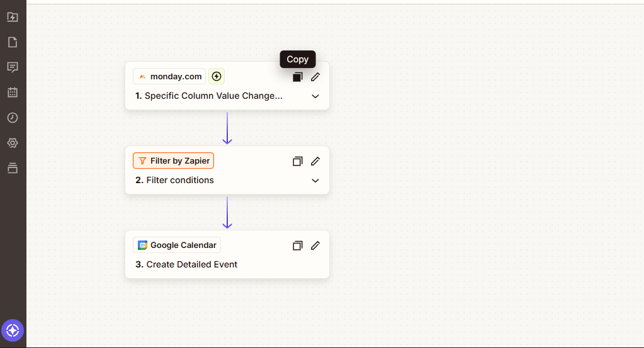
Task: Click the stacked layers icon in the sidebar
Action: (x=12, y=168)
